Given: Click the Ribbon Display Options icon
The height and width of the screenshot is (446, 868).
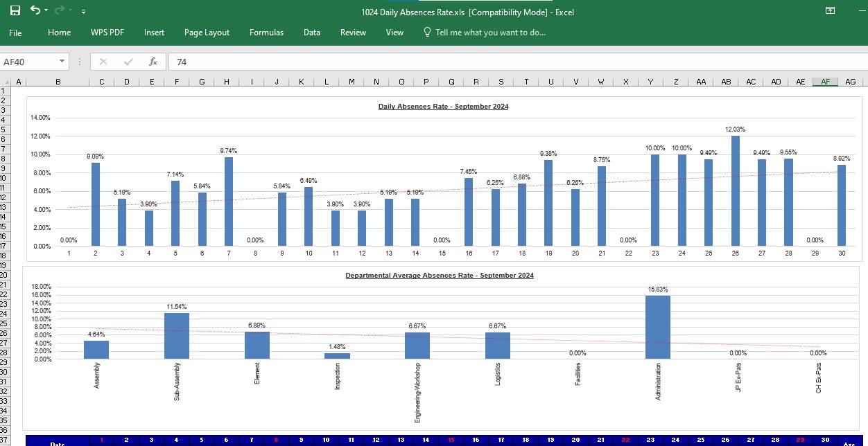Looking at the screenshot, I should coord(830,11).
